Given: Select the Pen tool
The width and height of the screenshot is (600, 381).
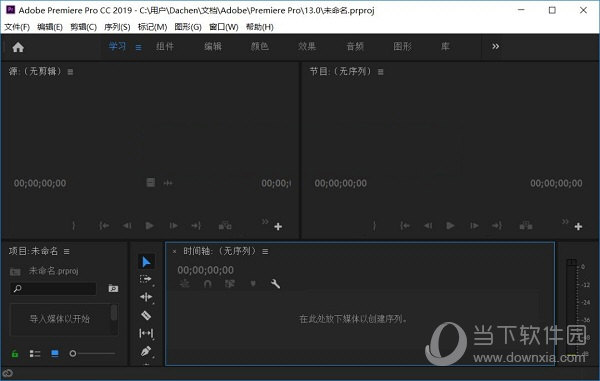Looking at the screenshot, I should [x=146, y=351].
